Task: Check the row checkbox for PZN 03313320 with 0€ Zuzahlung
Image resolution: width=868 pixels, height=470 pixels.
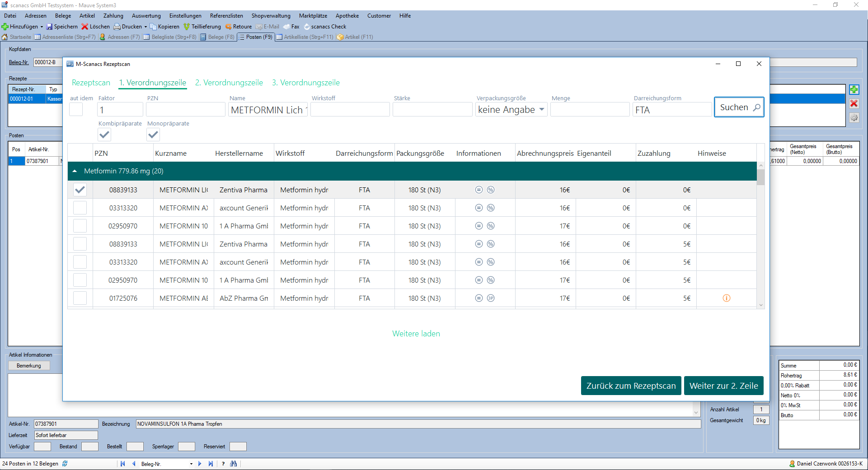Action: tap(80, 208)
